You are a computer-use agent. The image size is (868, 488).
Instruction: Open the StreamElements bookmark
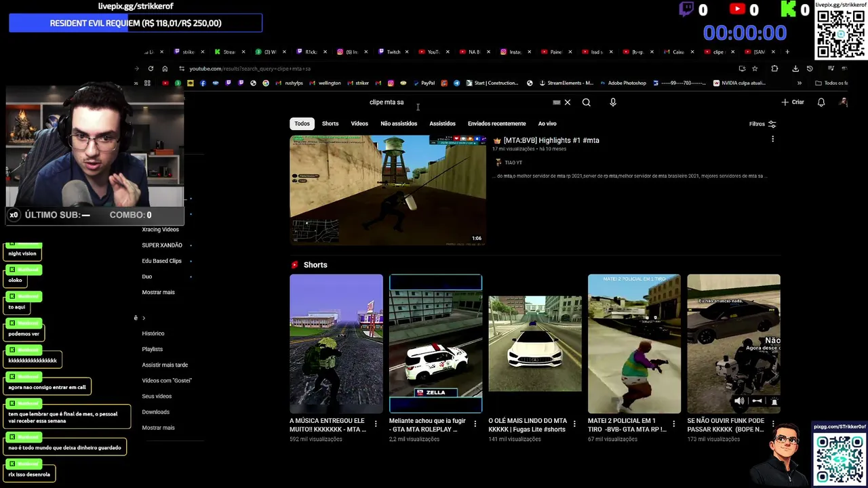[566, 83]
